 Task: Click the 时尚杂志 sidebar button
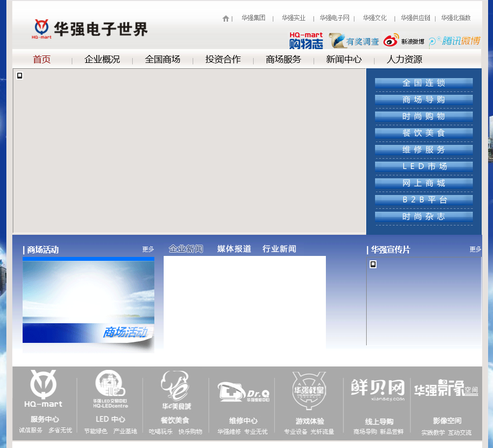tap(424, 216)
